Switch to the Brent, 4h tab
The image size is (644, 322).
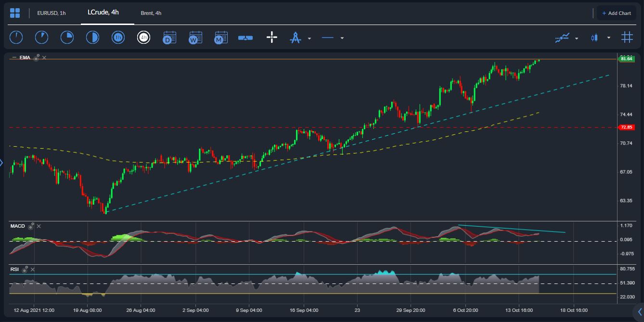(151, 13)
